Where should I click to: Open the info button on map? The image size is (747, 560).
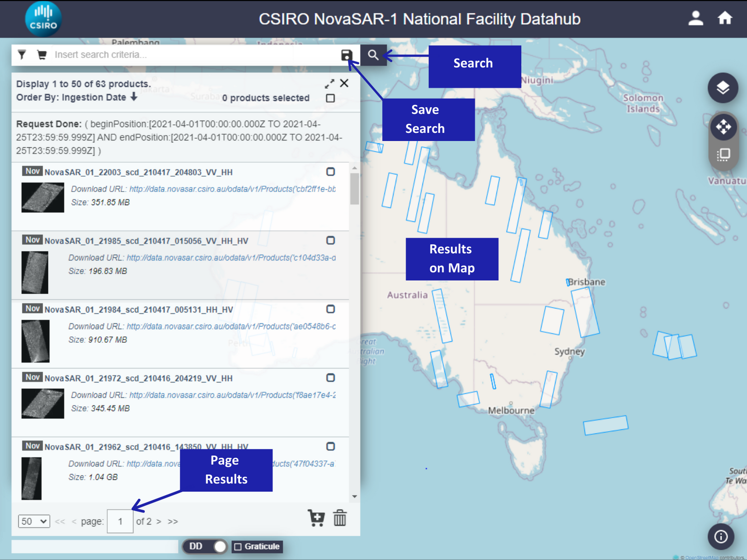(721, 537)
